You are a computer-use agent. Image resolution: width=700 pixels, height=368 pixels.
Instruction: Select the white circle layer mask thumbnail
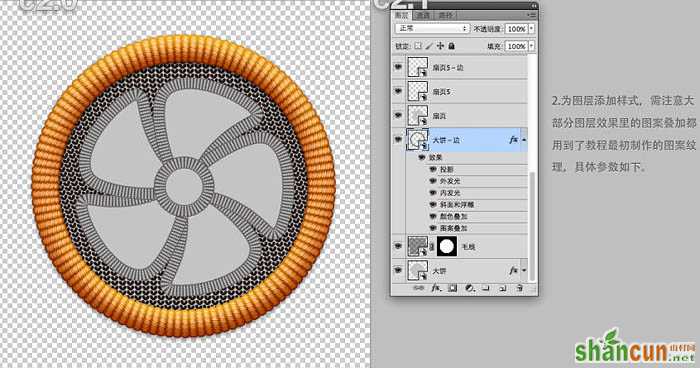[x=447, y=247]
